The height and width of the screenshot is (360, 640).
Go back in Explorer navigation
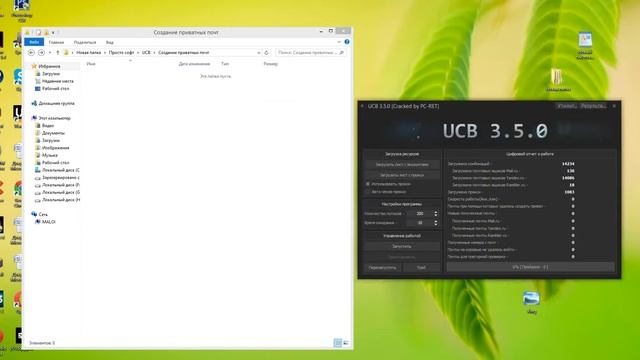click(x=31, y=53)
